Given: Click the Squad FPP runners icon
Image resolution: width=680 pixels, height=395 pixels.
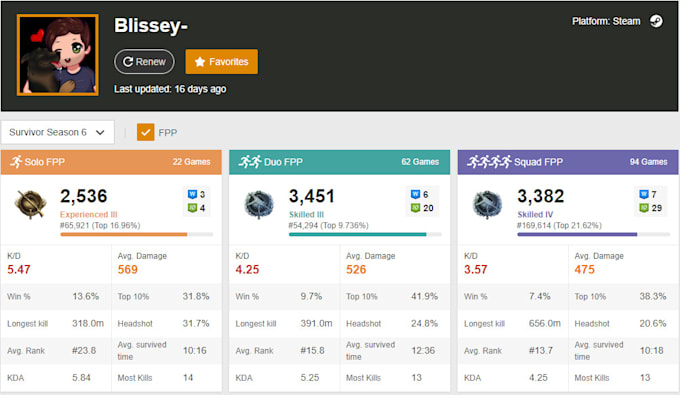Looking at the screenshot, I should 489,162.
